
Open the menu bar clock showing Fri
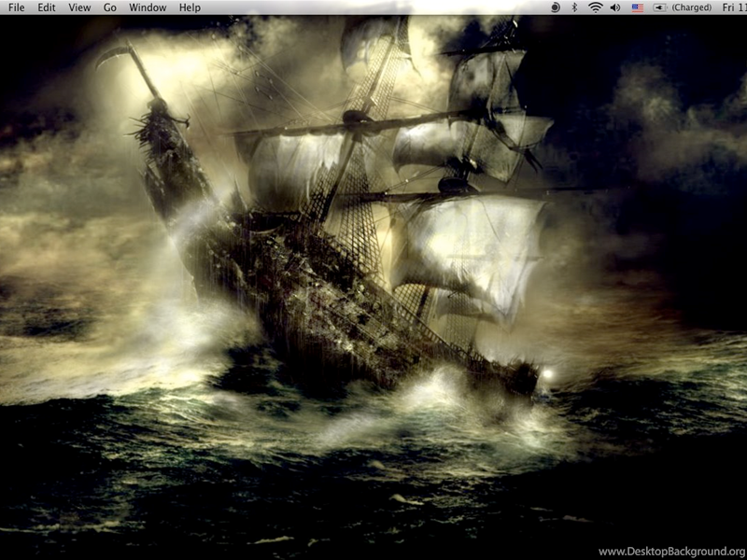pos(734,7)
